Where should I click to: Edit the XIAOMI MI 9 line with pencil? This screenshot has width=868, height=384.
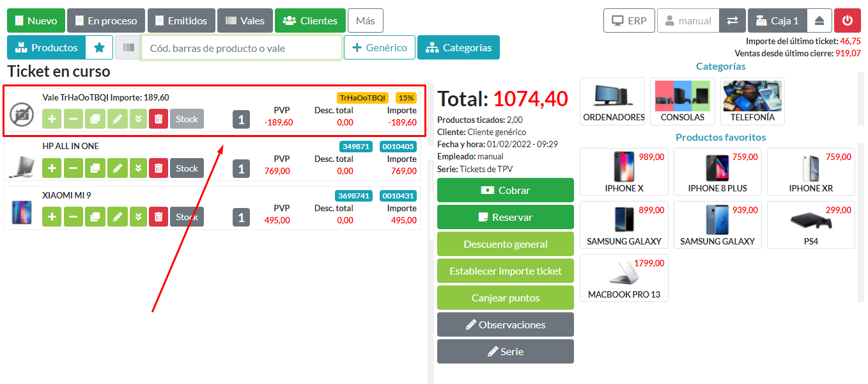click(116, 218)
